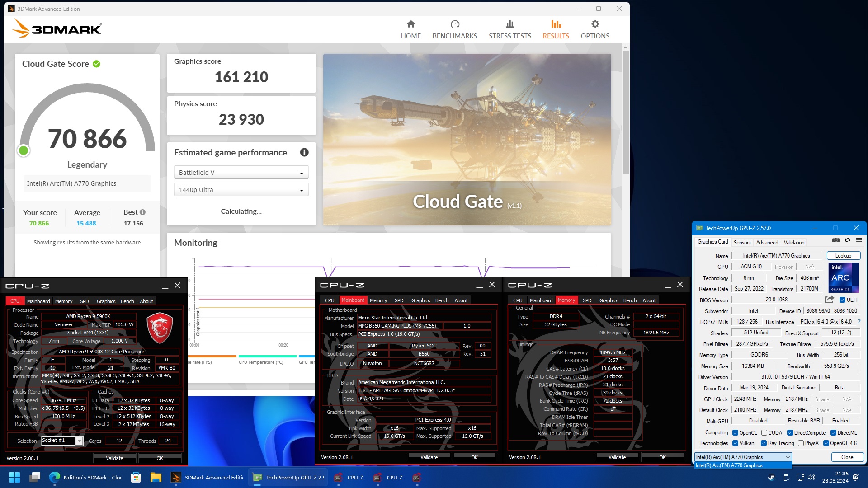Screen dimensions: 868x488
Task: Open BENCHMARKS gauge icon in 3DMark
Action: coord(455,24)
